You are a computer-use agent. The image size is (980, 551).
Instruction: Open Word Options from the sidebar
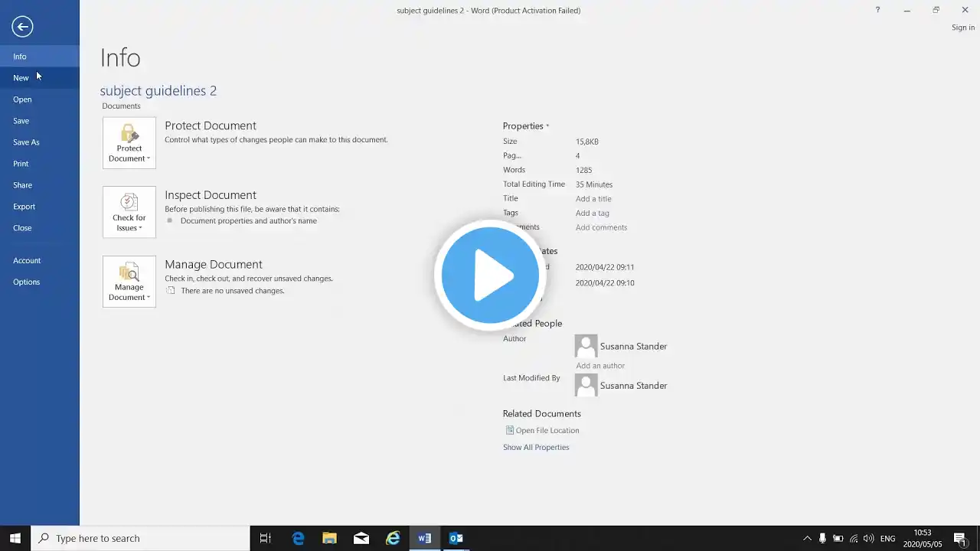coord(40,282)
